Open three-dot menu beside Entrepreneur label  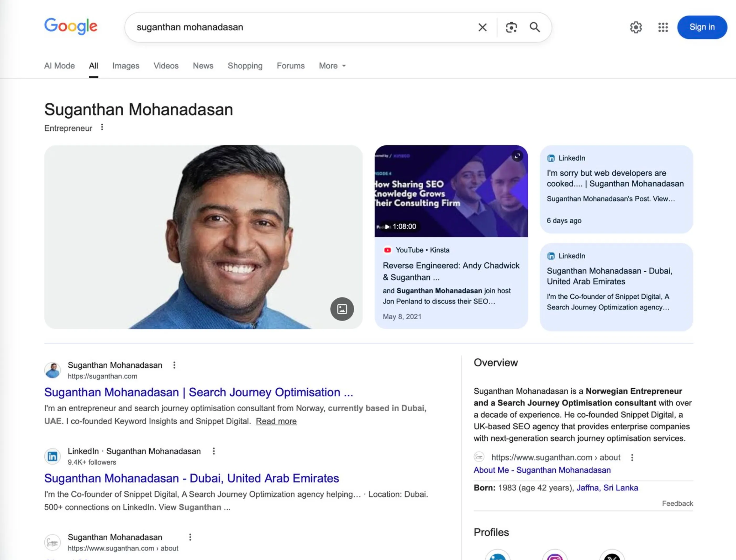(x=102, y=127)
